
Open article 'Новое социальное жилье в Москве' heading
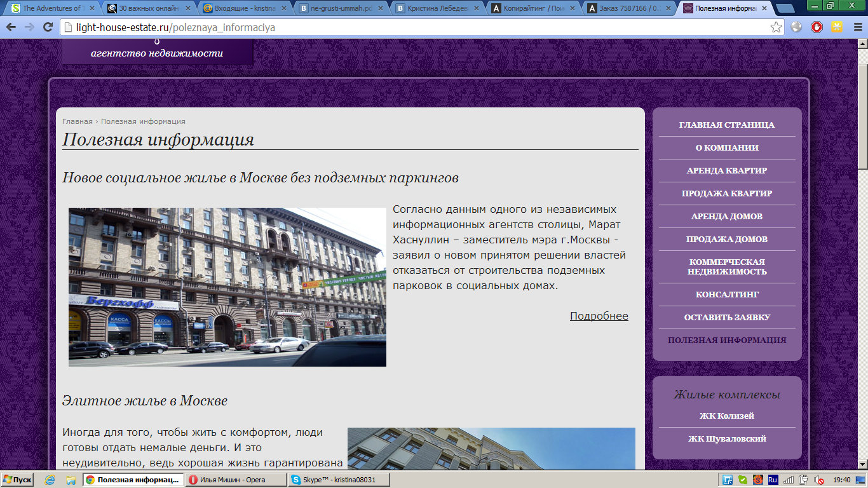pos(261,177)
